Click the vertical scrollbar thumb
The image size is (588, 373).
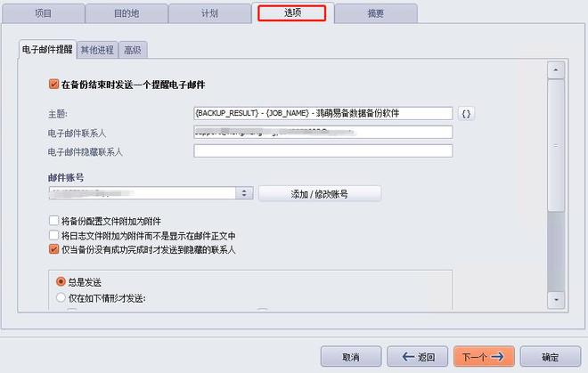[556, 146]
